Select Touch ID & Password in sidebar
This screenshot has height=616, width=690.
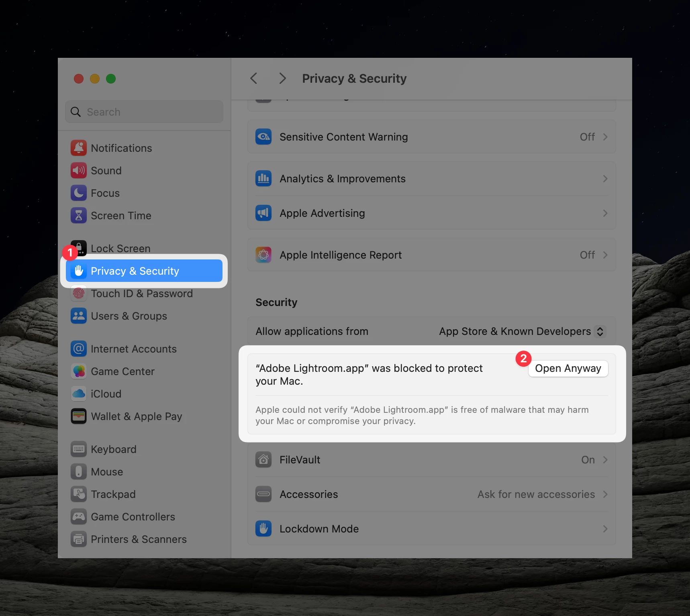(144, 294)
